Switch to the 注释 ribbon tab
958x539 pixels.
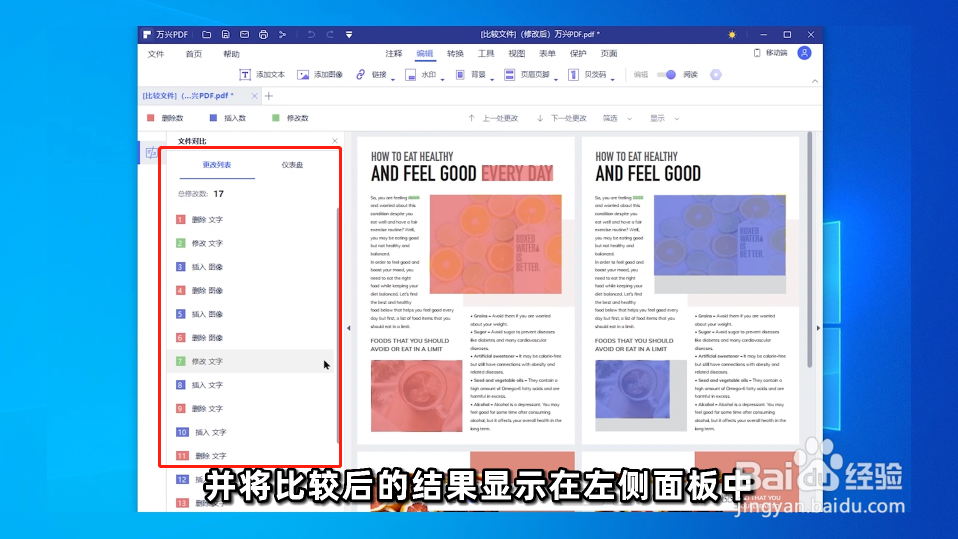click(x=394, y=54)
